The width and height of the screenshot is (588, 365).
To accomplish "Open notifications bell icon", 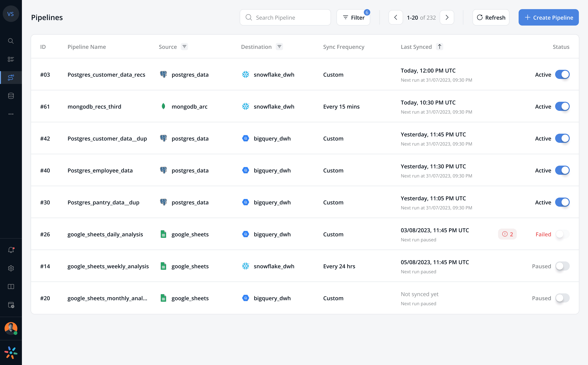I will point(11,250).
